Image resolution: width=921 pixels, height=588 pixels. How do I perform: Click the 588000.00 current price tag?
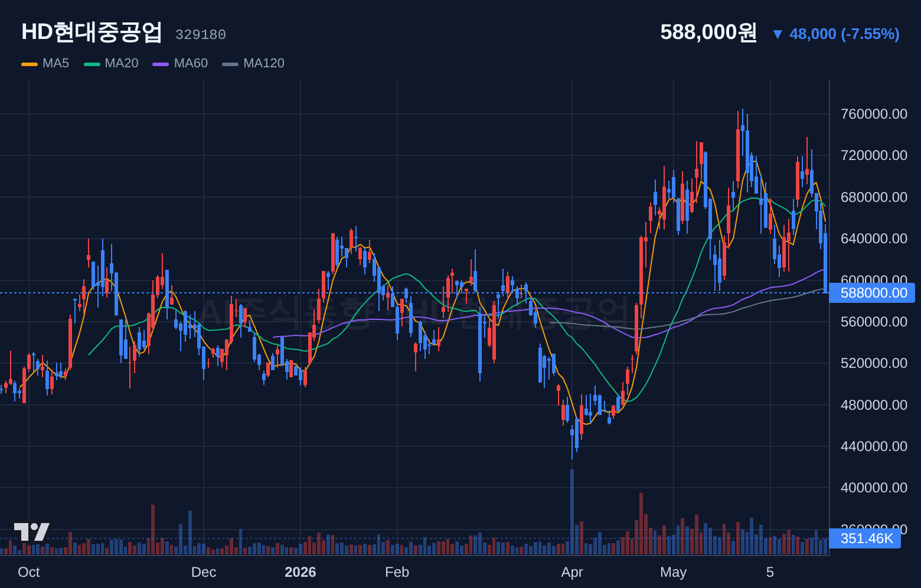click(871, 293)
